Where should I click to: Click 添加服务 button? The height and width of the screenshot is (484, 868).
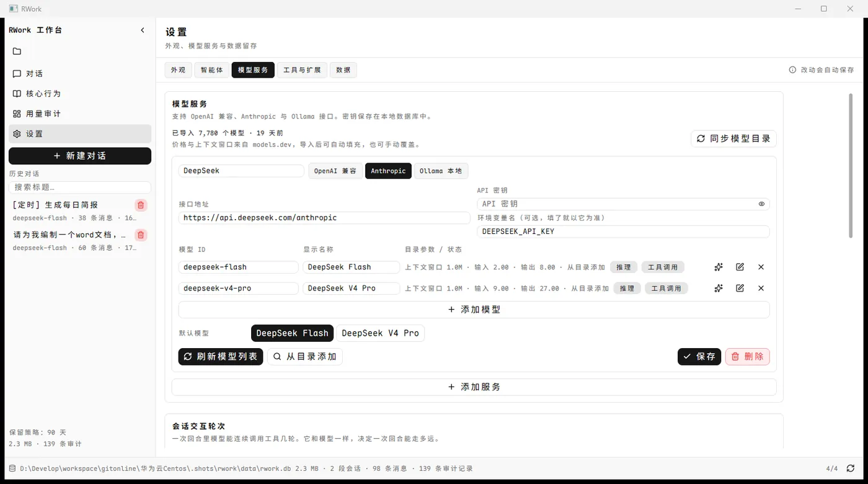[474, 387]
